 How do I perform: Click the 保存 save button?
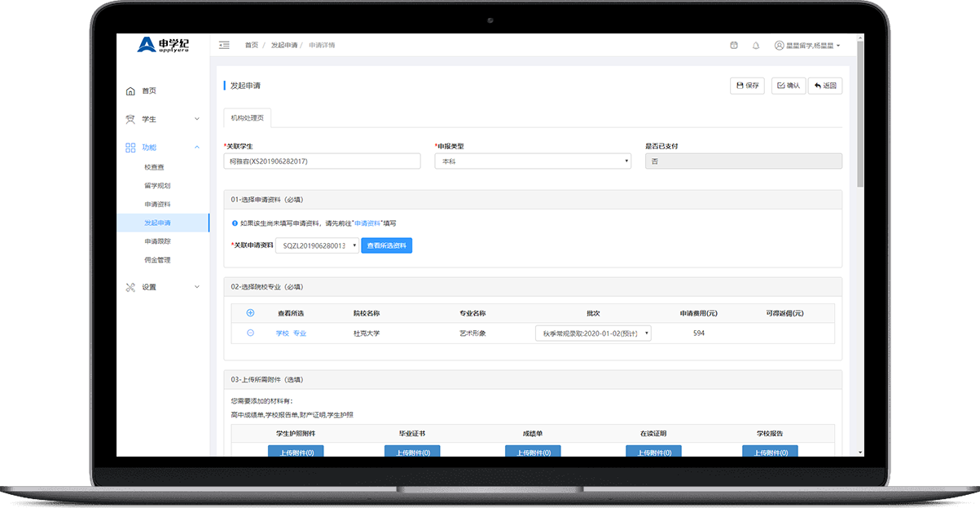(747, 86)
